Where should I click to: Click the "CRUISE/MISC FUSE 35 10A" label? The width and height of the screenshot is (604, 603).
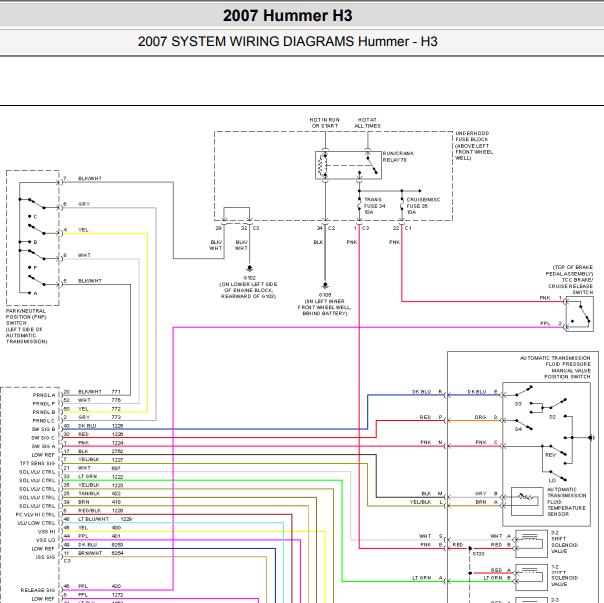click(x=423, y=206)
